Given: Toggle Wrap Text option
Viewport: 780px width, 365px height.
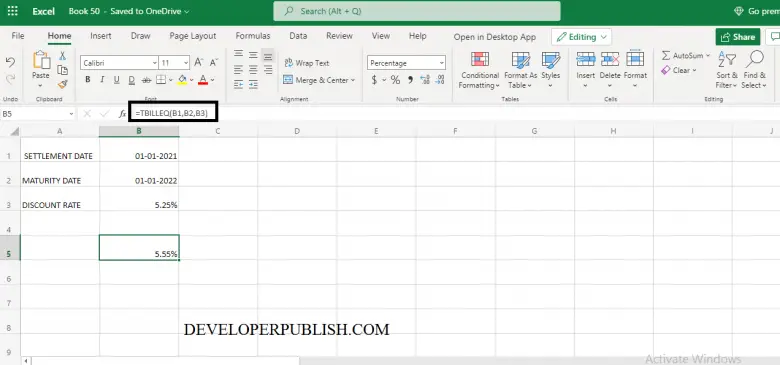Looking at the screenshot, I should tap(306, 63).
